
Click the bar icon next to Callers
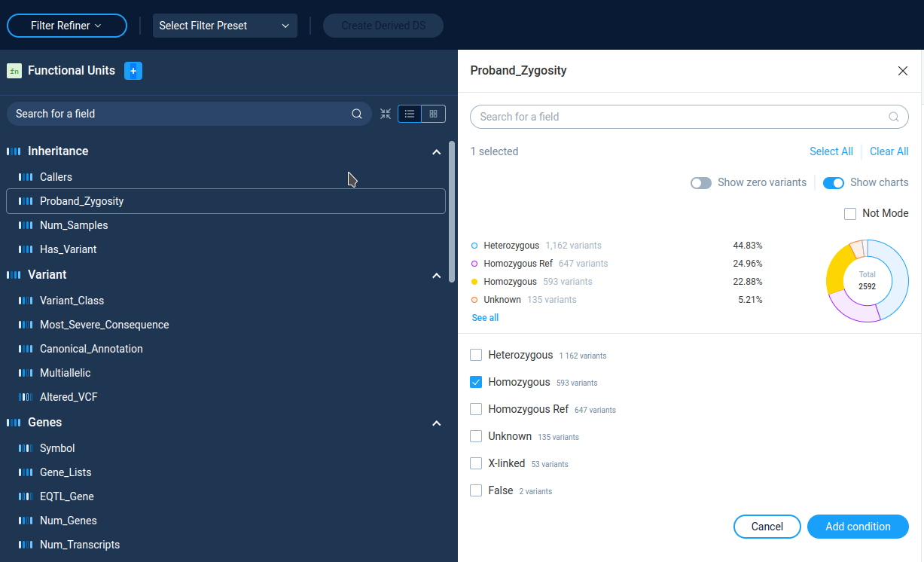point(26,177)
